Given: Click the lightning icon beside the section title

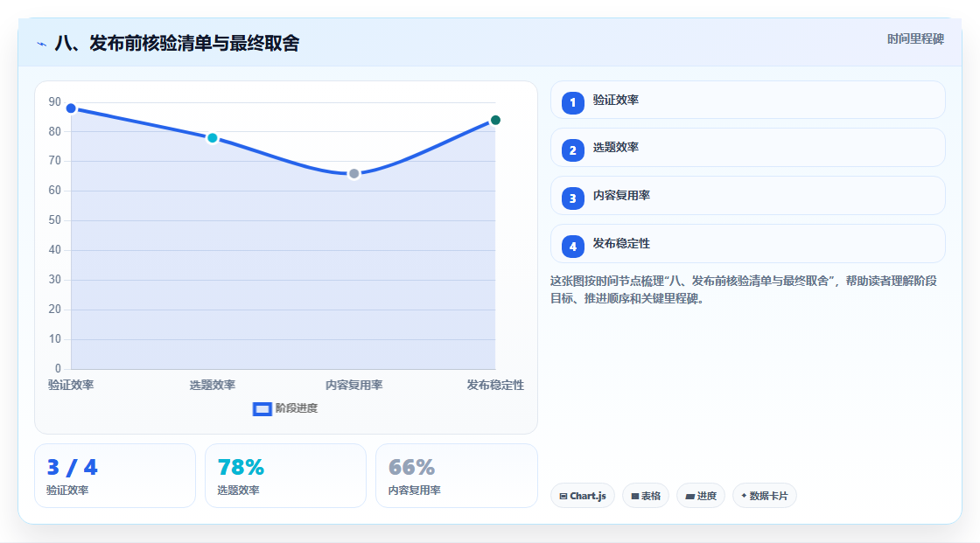Looking at the screenshot, I should pyautogui.click(x=42, y=44).
